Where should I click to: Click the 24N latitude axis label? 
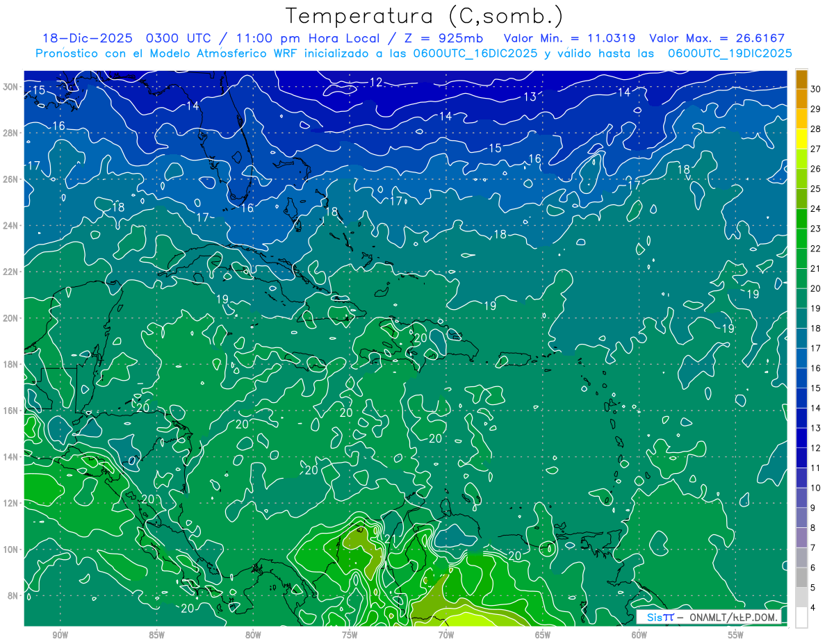[x=12, y=226]
